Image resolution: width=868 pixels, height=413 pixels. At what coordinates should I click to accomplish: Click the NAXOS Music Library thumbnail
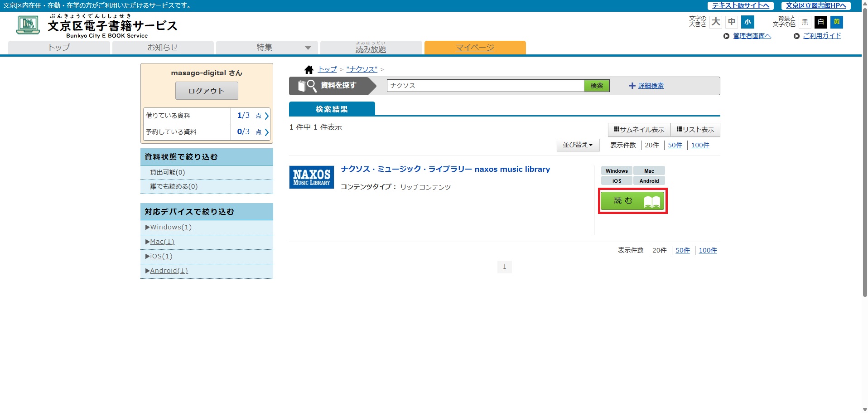[x=312, y=177]
